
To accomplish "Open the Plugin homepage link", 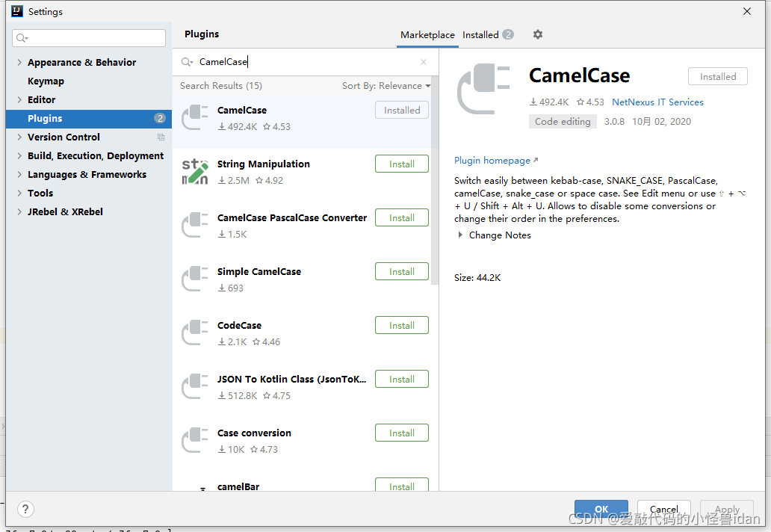I will pos(495,161).
